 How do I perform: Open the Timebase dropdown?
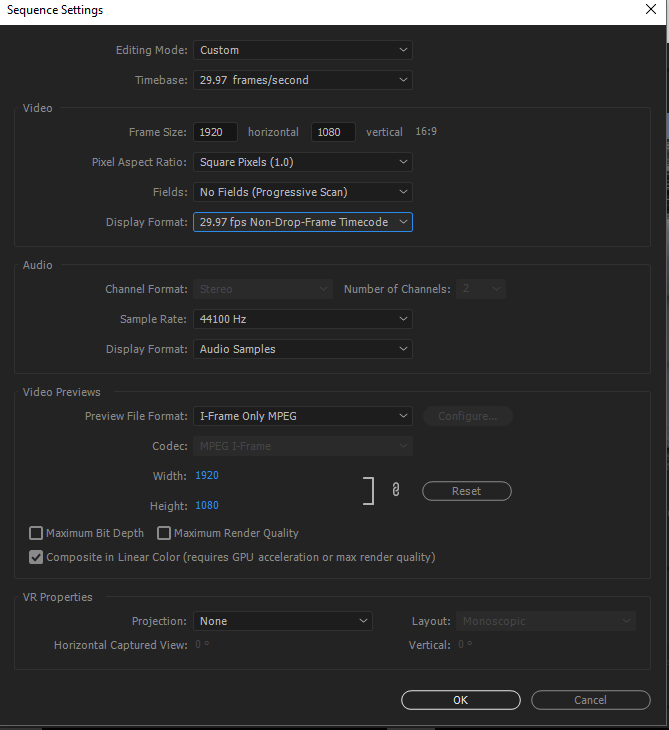click(303, 80)
